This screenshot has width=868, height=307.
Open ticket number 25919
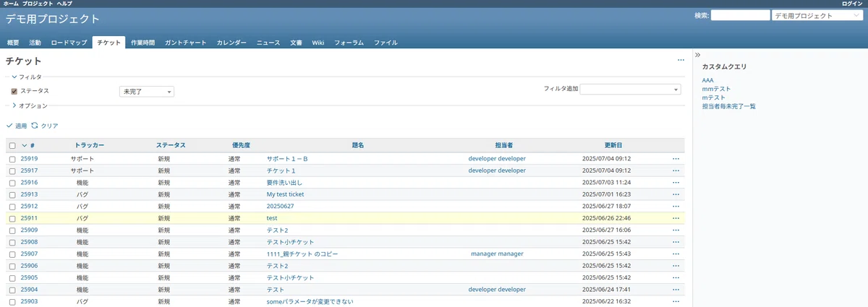point(29,158)
